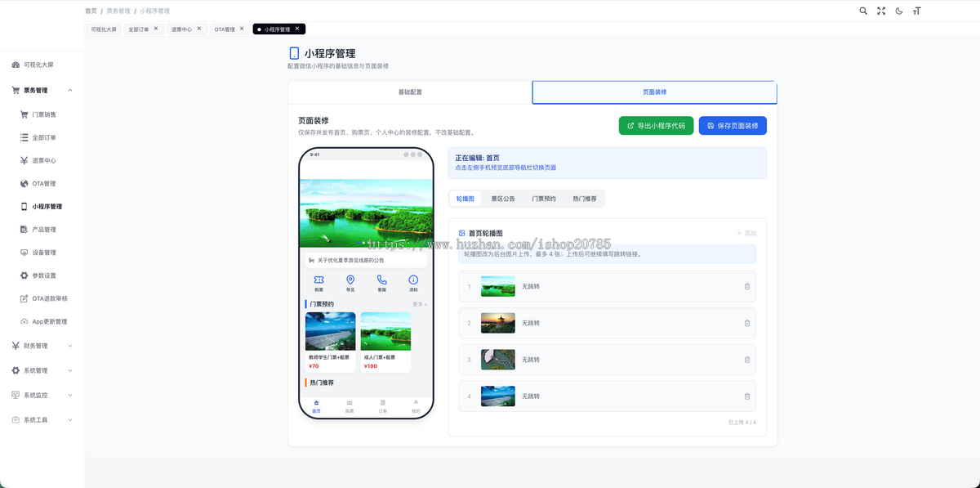Select the 轮播图 section tab
The image size is (980, 488).
[x=465, y=199]
